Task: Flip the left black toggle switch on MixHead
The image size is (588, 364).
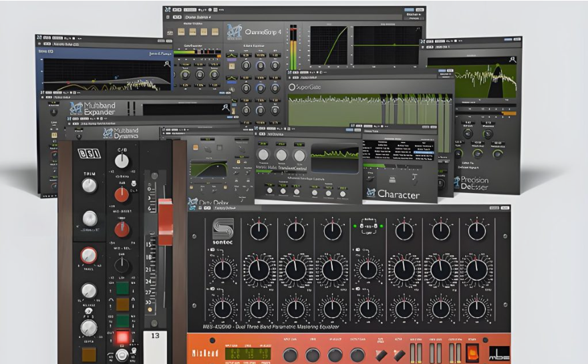Action: point(381,355)
